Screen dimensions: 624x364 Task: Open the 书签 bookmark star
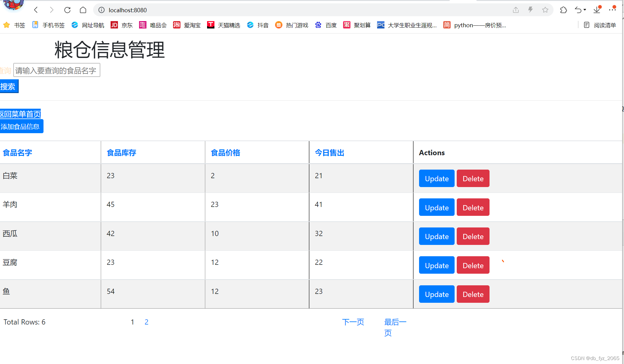[14, 25]
